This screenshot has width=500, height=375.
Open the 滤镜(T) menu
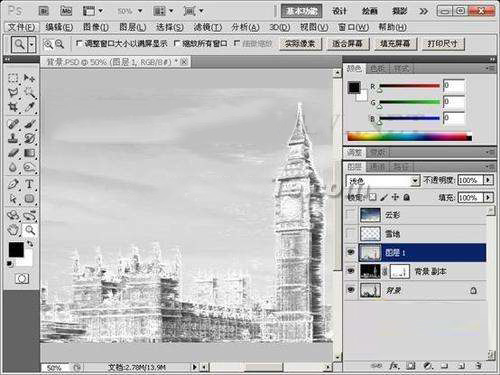[x=207, y=27]
